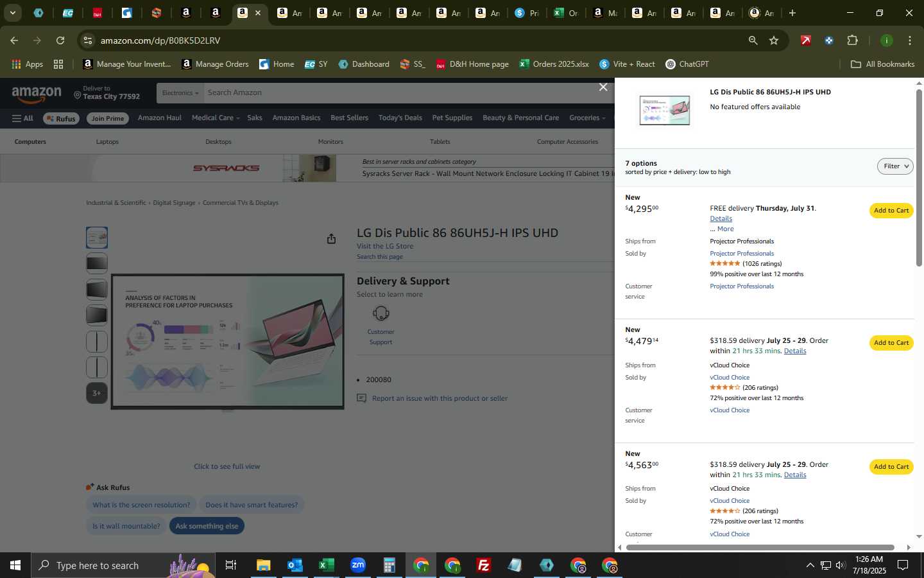This screenshot has width=924, height=578.
Task: Expand delivery '... More' link
Action: [x=722, y=229]
